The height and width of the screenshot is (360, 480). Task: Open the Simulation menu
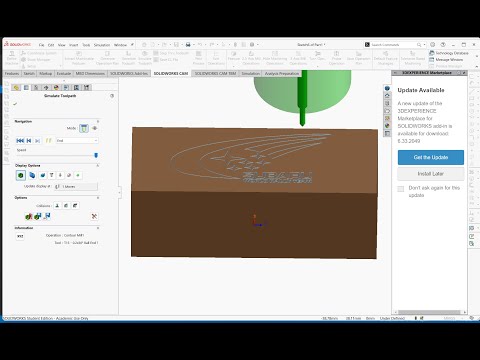coord(102,45)
